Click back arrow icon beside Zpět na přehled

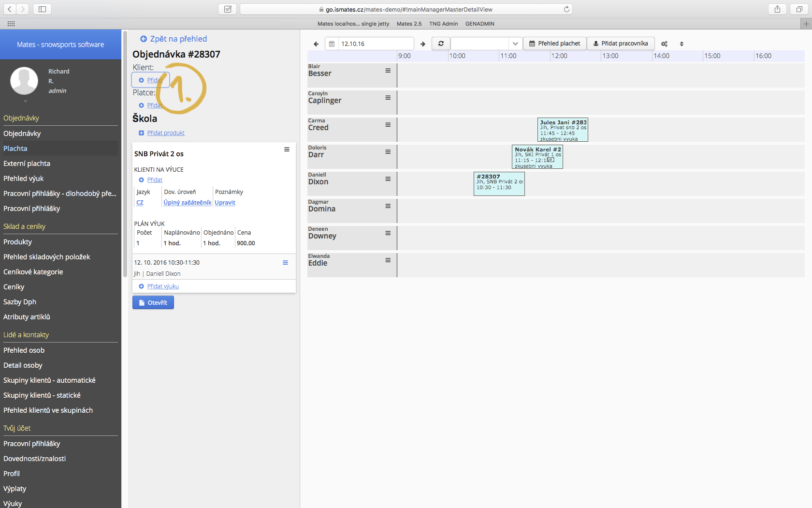point(144,39)
